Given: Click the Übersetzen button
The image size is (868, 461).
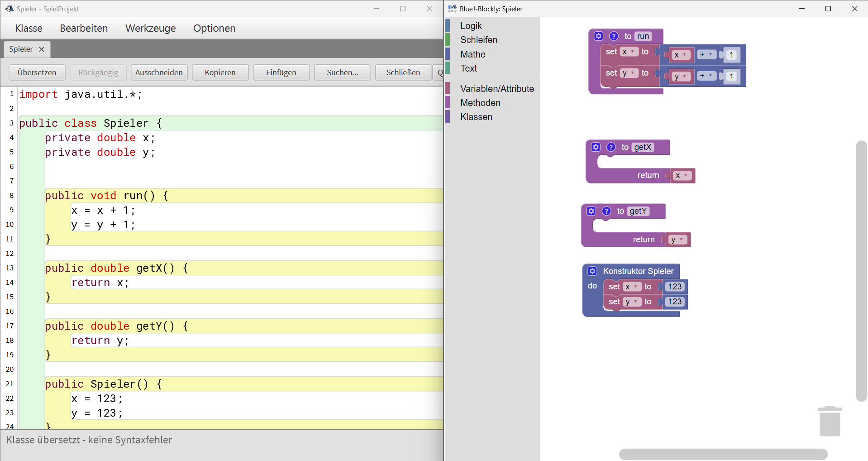Looking at the screenshot, I should [x=37, y=72].
